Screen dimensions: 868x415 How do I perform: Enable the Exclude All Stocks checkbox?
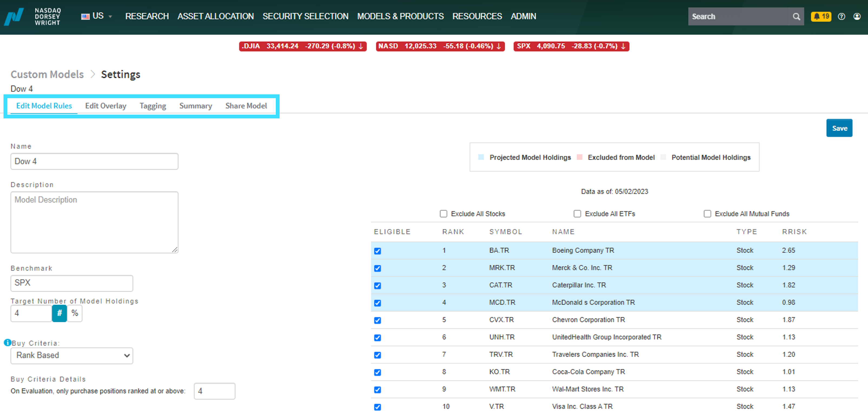pyautogui.click(x=443, y=214)
